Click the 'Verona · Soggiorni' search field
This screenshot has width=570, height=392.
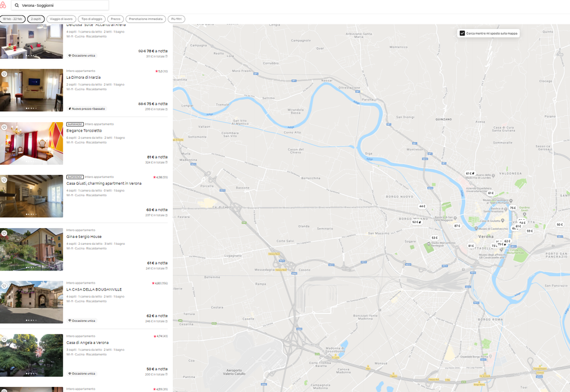click(x=60, y=6)
